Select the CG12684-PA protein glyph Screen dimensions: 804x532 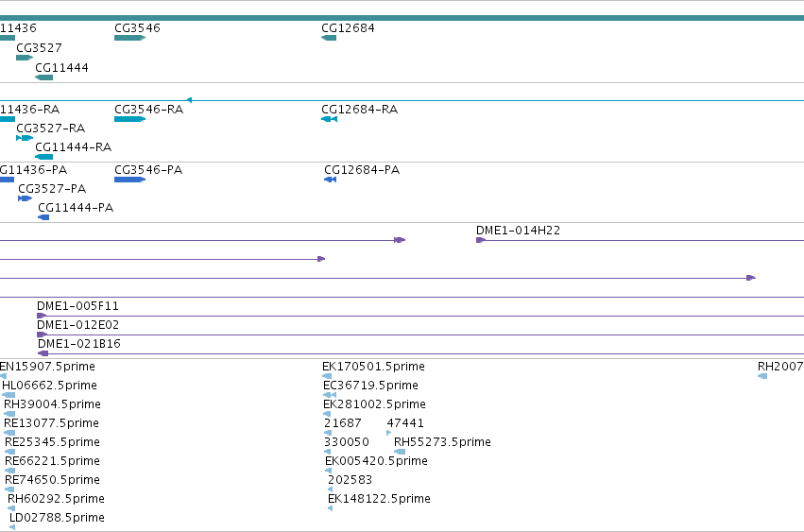(x=331, y=180)
